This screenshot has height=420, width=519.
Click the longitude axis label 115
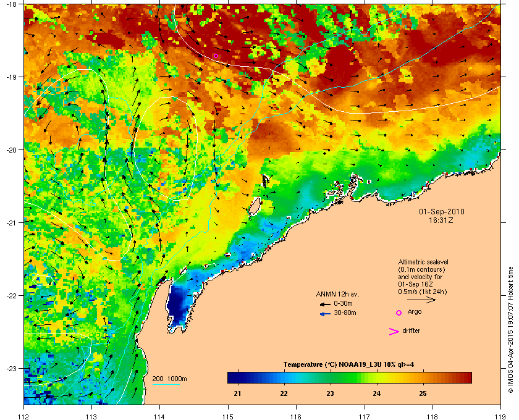coord(228,417)
